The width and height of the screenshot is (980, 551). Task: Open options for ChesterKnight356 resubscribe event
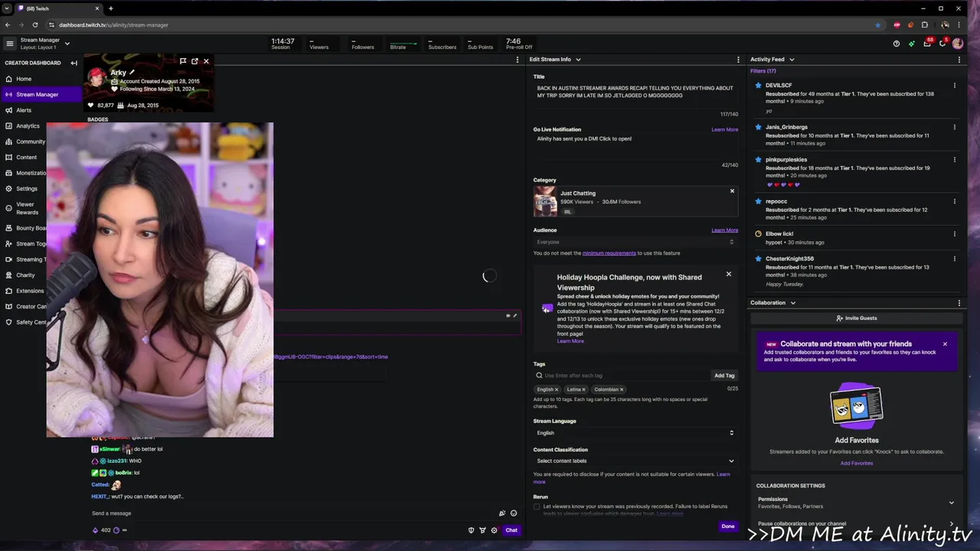[955, 259]
